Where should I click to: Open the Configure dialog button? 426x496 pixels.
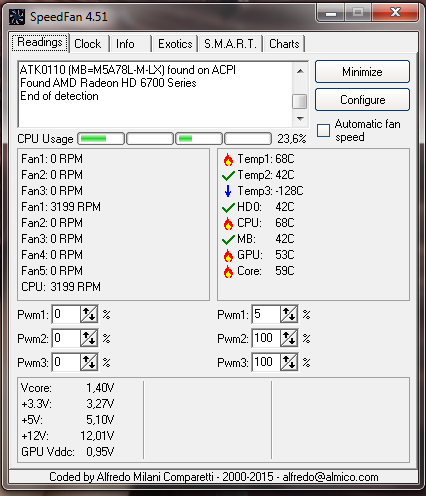pos(362,100)
